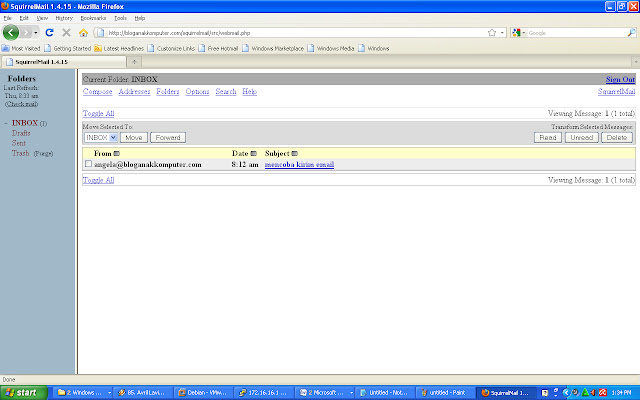640x400 pixels.
Task: Mark selected messages with Read button
Action: [548, 138]
